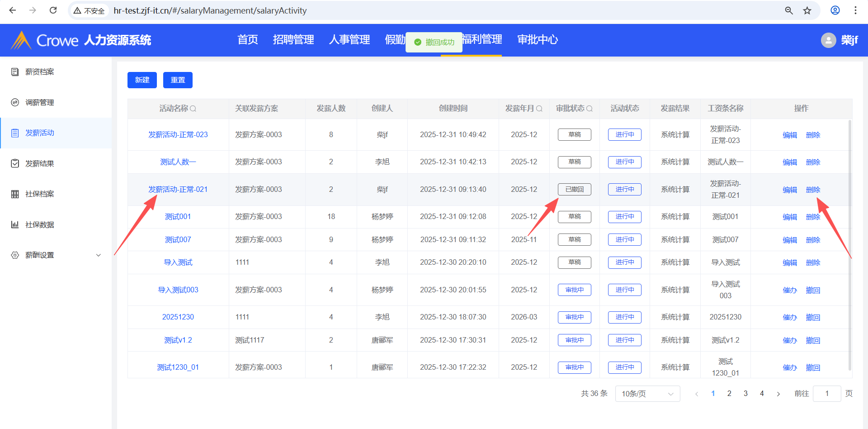Open the 发薪活动-正常-021 activity link
Screen dimensions: 868x429
coord(178,190)
